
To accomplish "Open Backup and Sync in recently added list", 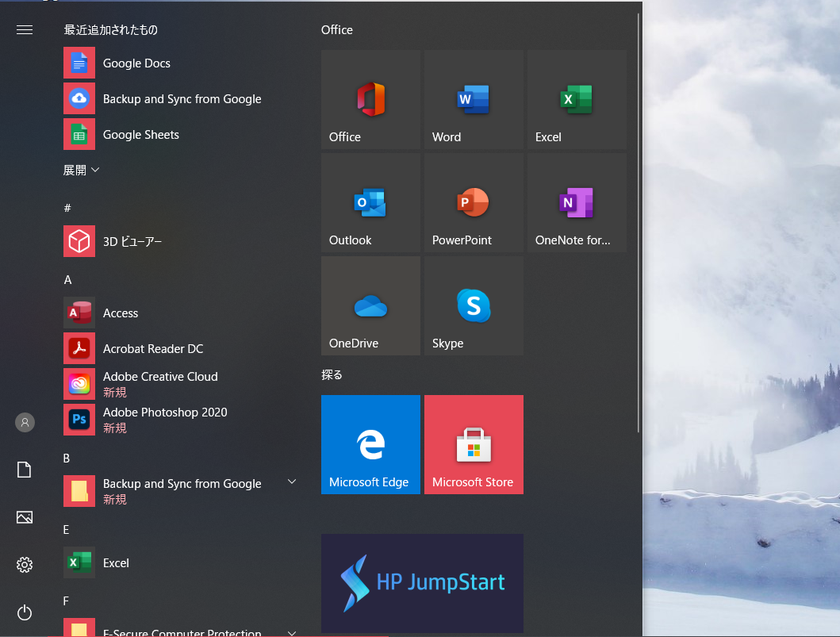I will [x=181, y=98].
